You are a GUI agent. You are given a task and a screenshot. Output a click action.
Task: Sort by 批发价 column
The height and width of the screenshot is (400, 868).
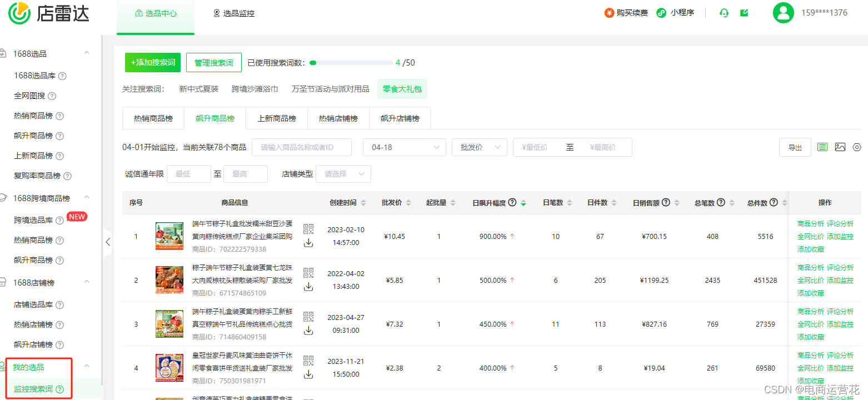[408, 203]
